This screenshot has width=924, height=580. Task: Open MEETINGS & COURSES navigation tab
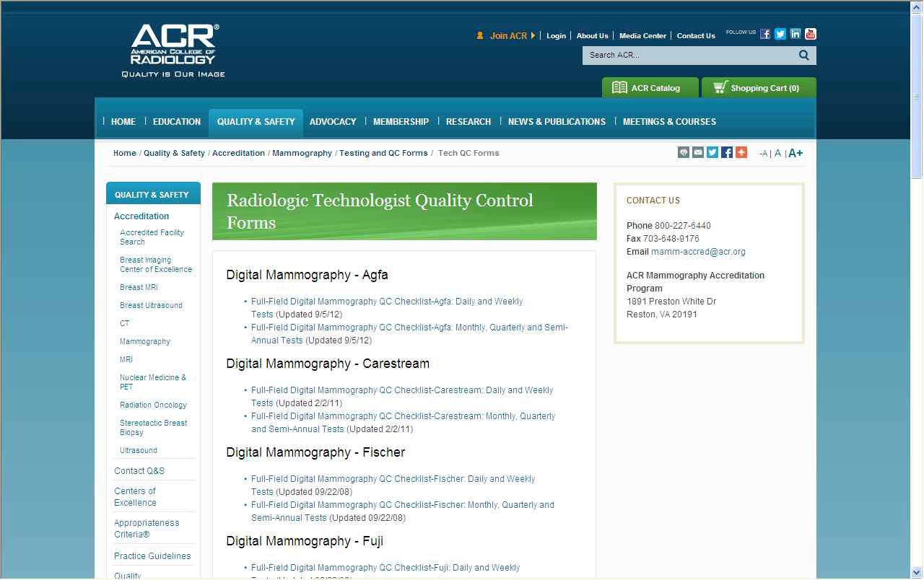click(669, 122)
